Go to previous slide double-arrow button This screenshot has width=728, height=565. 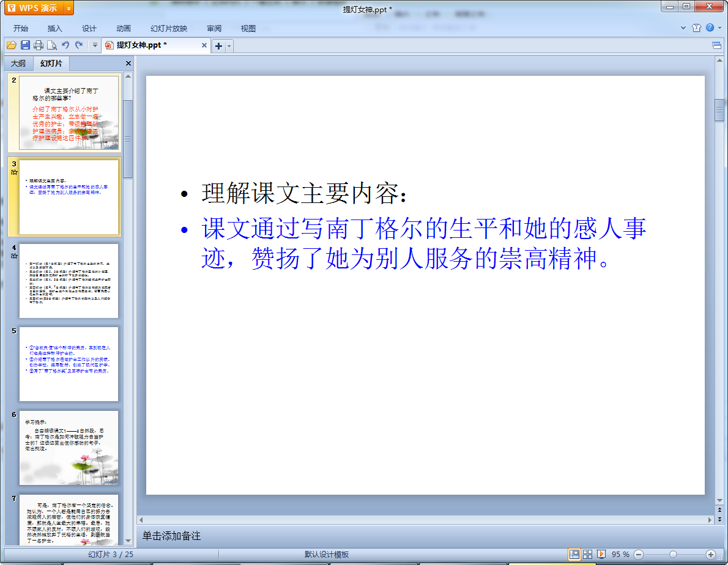coord(719,510)
